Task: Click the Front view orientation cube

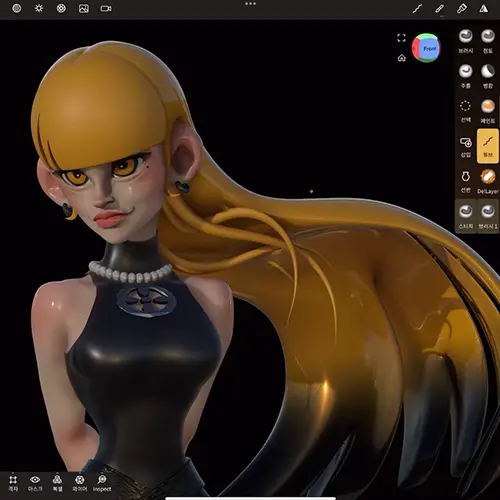Action: pyautogui.click(x=426, y=48)
